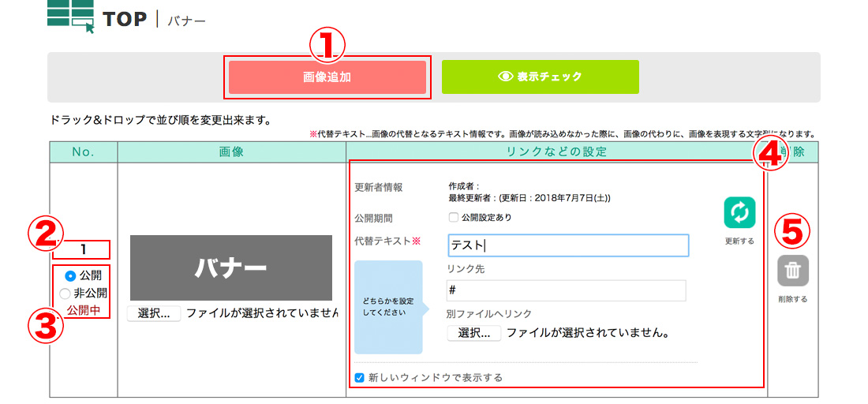Click the リンクなどの設定 column header

tap(556, 152)
